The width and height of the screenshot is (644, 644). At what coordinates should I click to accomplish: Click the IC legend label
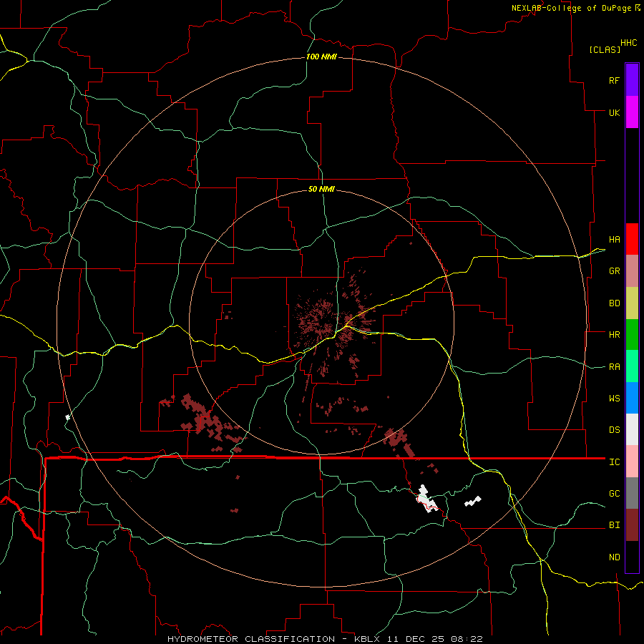coord(614,462)
